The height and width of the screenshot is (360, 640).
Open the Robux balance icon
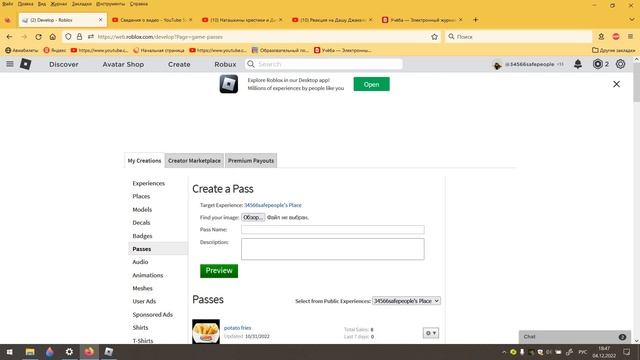(598, 64)
